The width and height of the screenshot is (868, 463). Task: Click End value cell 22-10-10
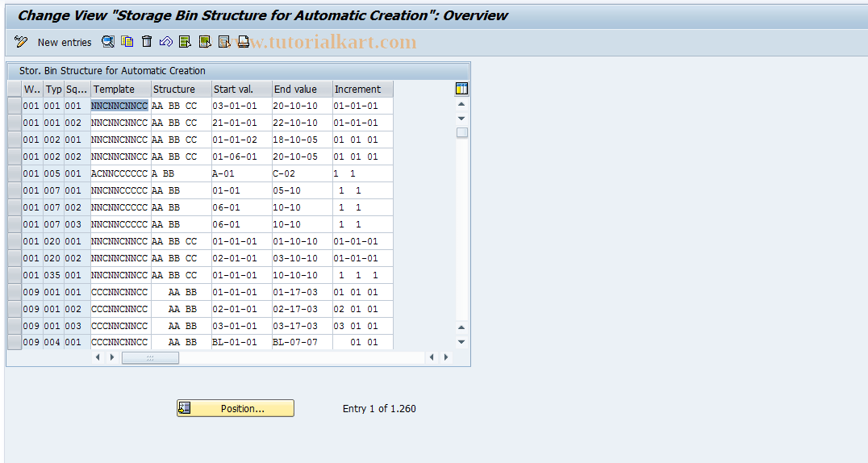[x=303, y=123]
